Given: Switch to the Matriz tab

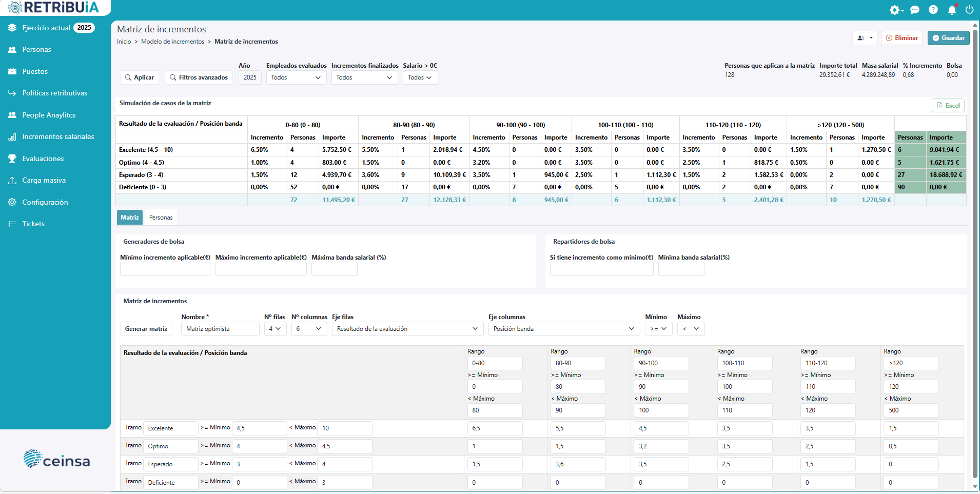Looking at the screenshot, I should tap(130, 218).
